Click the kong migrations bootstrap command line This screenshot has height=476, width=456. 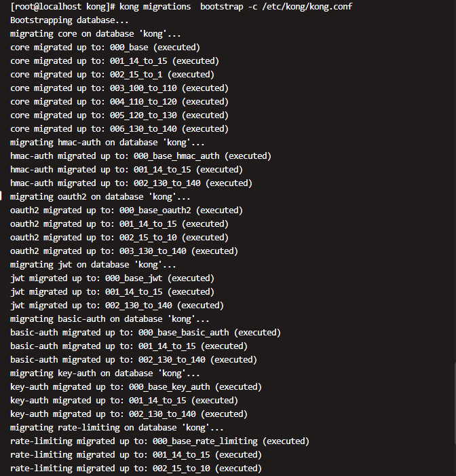point(181,7)
